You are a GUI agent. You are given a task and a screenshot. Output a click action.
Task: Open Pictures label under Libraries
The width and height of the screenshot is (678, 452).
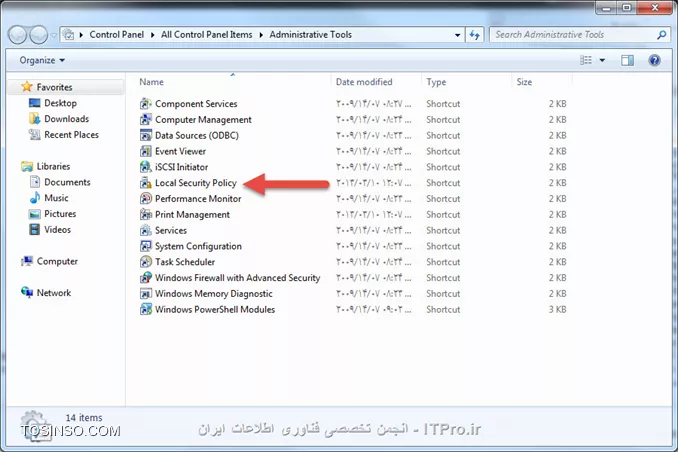60,214
